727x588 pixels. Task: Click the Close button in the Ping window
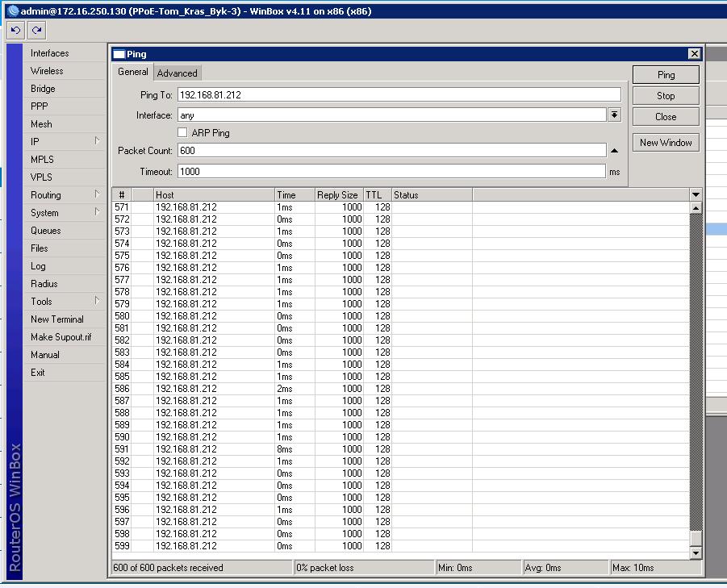[666, 117]
